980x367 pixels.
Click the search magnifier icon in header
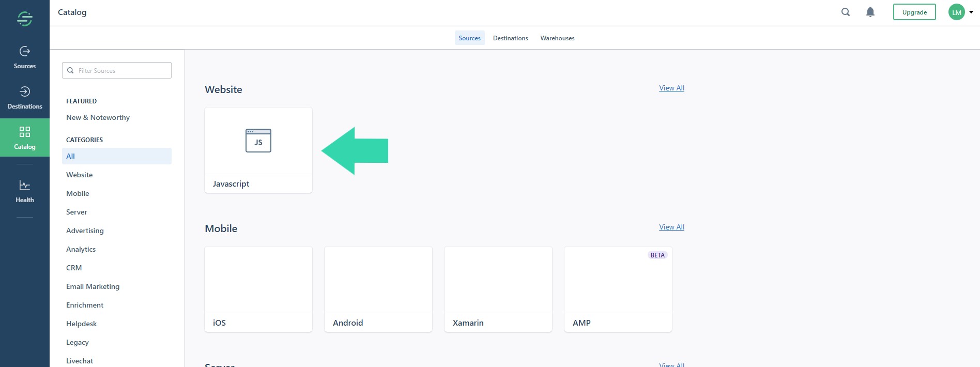(846, 12)
